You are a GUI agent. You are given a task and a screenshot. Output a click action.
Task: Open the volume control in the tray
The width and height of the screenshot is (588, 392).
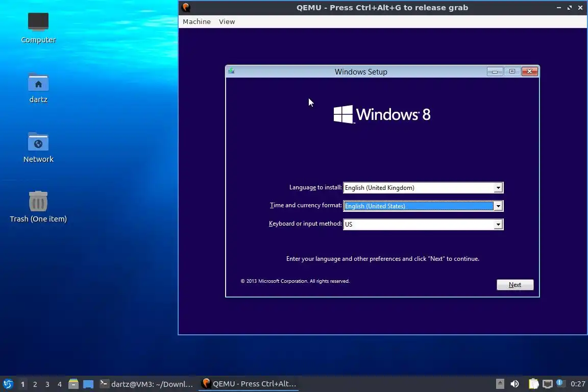pos(514,384)
